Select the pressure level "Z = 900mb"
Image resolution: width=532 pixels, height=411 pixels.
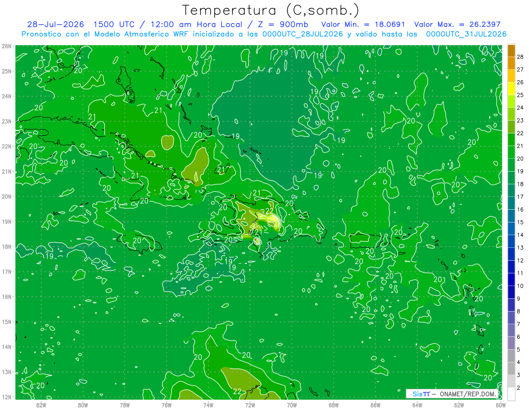click(282, 24)
